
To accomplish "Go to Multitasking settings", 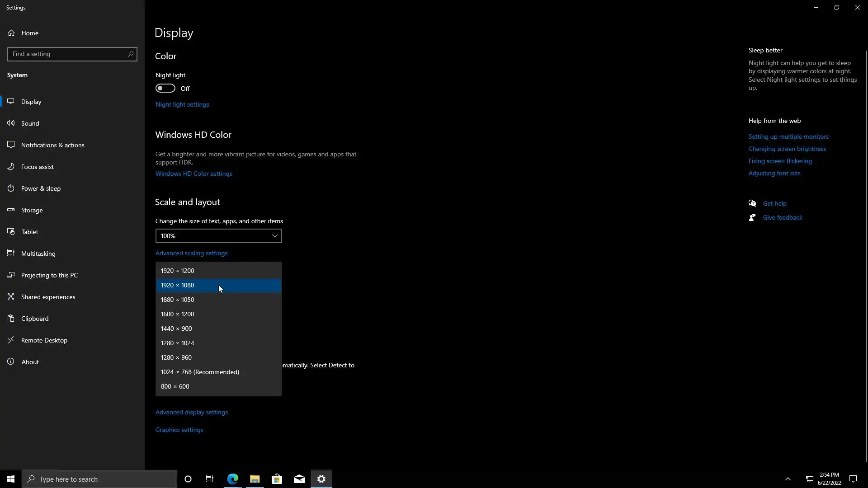I will [38, 253].
